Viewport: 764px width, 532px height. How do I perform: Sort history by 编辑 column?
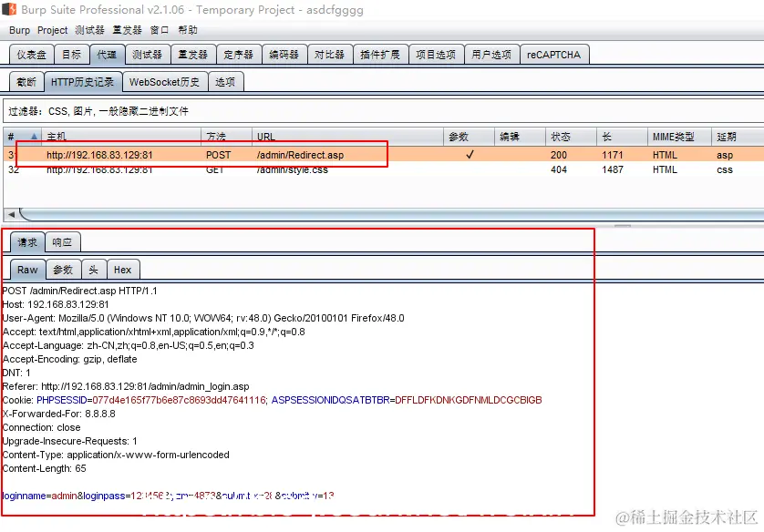pos(520,137)
